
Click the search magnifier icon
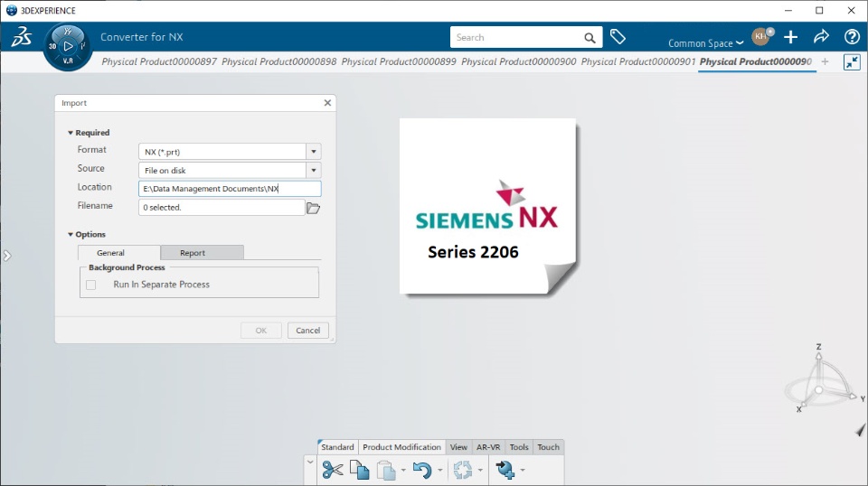pos(590,38)
